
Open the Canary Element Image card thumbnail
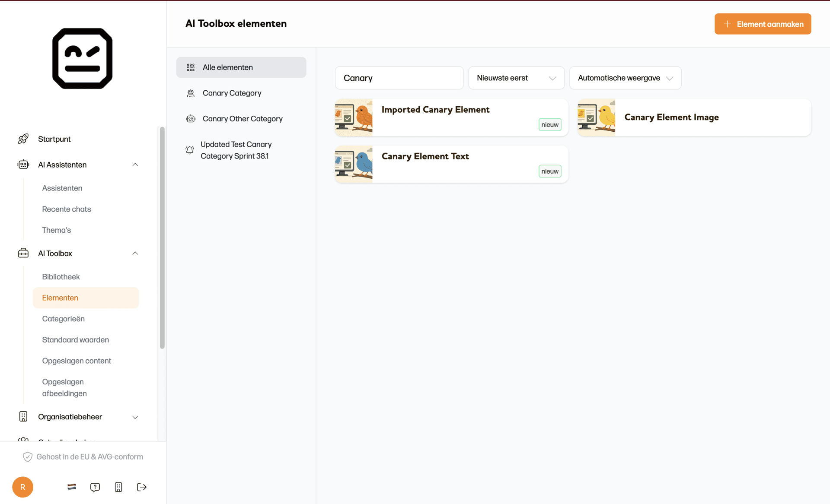point(597,117)
